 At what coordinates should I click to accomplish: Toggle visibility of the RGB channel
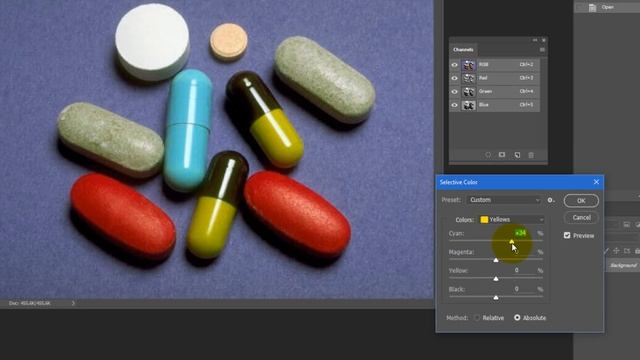coord(454,65)
